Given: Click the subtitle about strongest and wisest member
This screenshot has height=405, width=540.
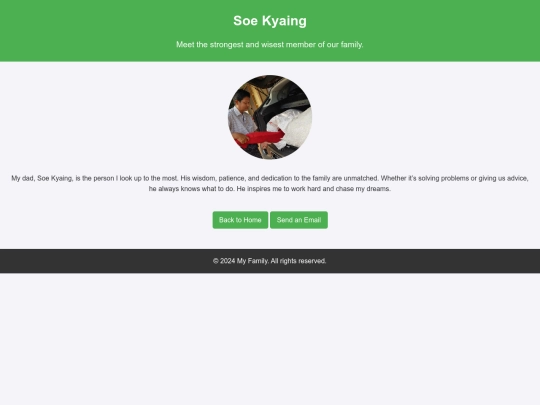Looking at the screenshot, I should [270, 44].
